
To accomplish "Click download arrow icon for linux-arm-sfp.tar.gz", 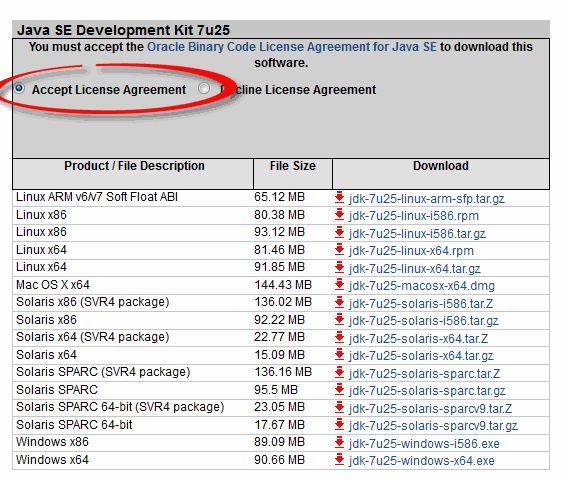I will 339,197.
